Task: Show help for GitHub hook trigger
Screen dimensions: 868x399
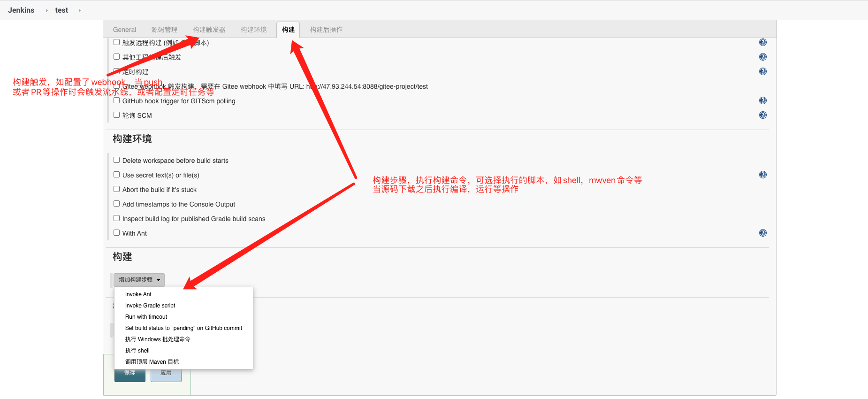Action: tap(762, 100)
